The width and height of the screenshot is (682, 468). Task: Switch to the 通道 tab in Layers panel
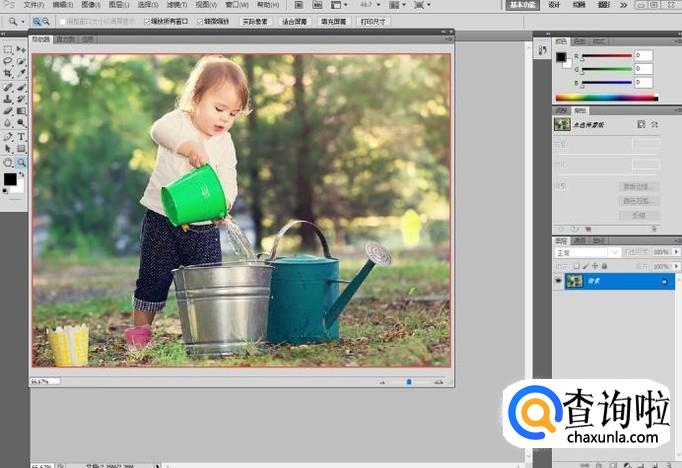[580, 241]
